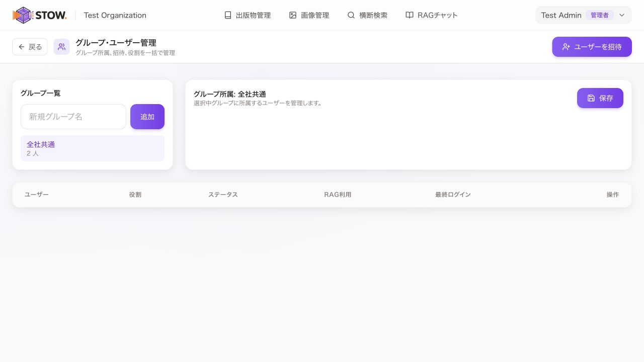644x362 pixels.
Task: Click the グループ・ユーザー管理 page title
Action: pyautogui.click(x=116, y=43)
